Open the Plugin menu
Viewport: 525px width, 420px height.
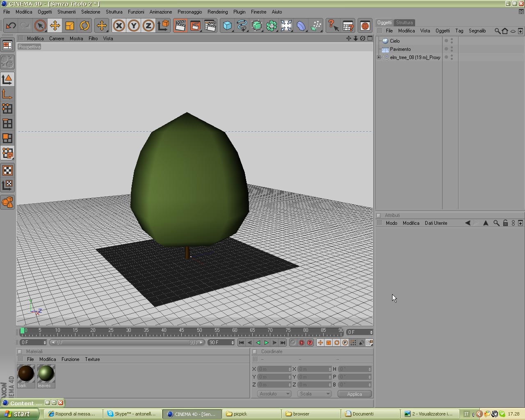239,12
